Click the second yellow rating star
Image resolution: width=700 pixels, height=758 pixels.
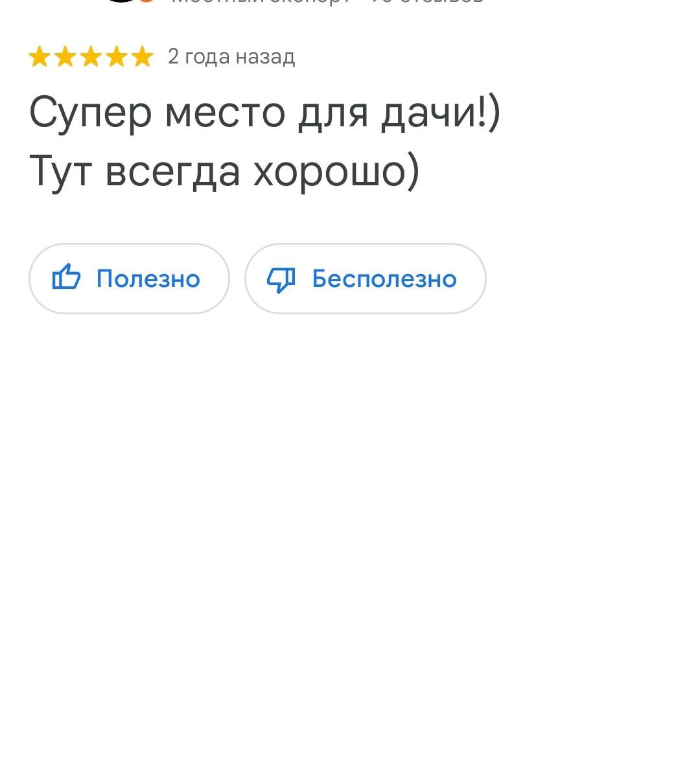(x=65, y=58)
